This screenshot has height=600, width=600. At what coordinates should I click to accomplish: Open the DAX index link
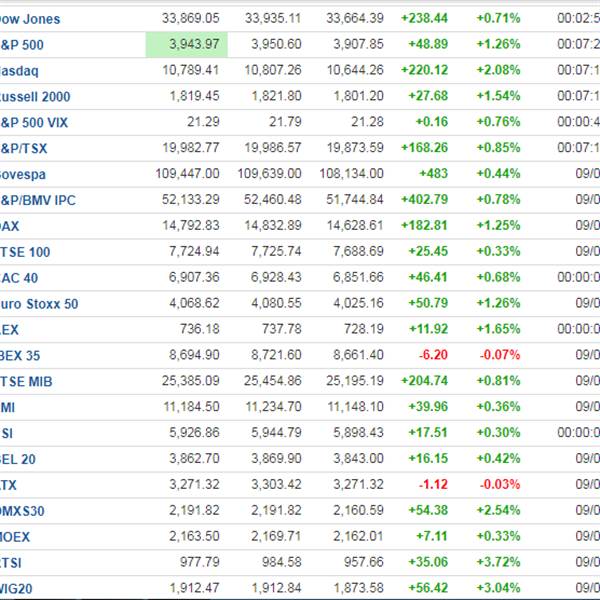(10, 226)
